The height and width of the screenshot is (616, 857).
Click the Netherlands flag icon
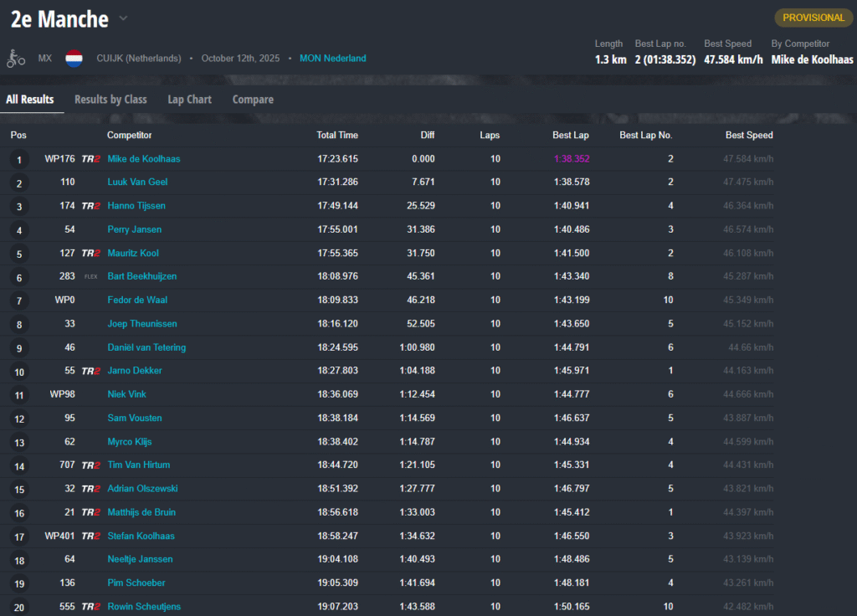[74, 59]
